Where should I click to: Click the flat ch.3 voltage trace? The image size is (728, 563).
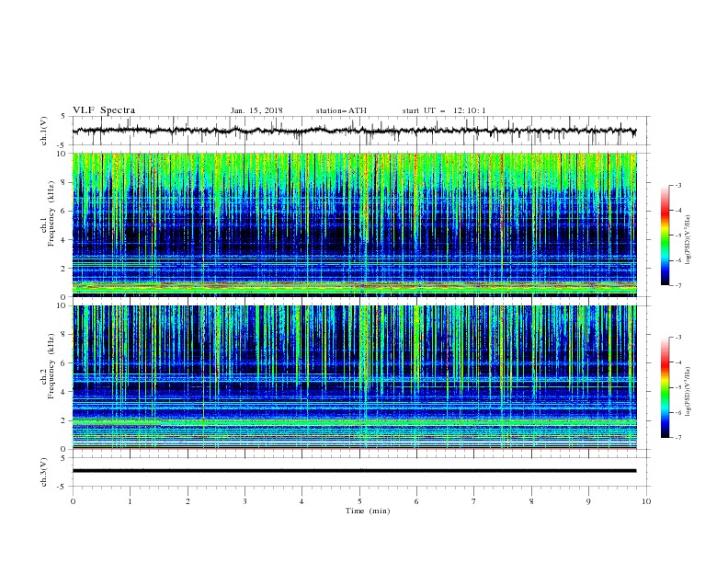click(354, 471)
